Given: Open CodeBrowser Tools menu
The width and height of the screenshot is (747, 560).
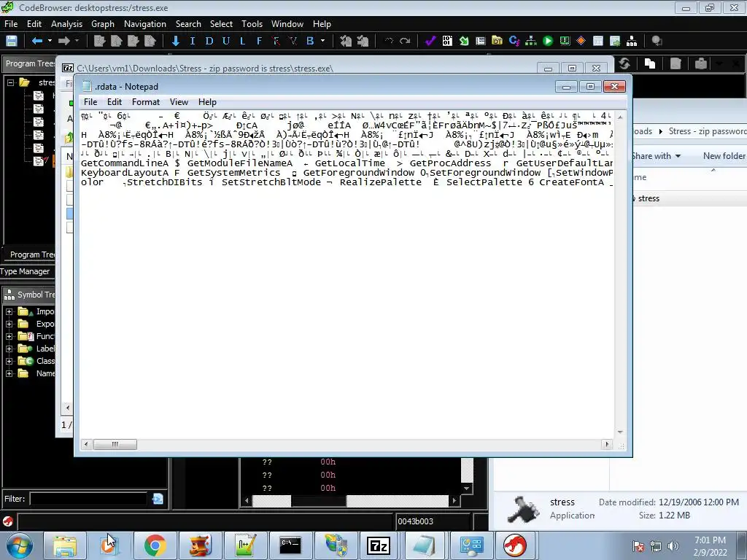Looking at the screenshot, I should [x=252, y=24].
